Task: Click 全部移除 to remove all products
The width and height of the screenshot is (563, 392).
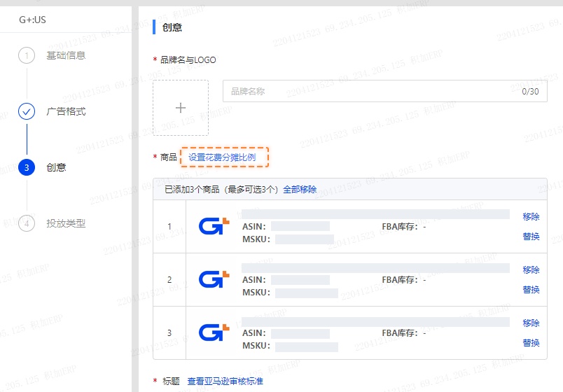Action: click(300, 189)
